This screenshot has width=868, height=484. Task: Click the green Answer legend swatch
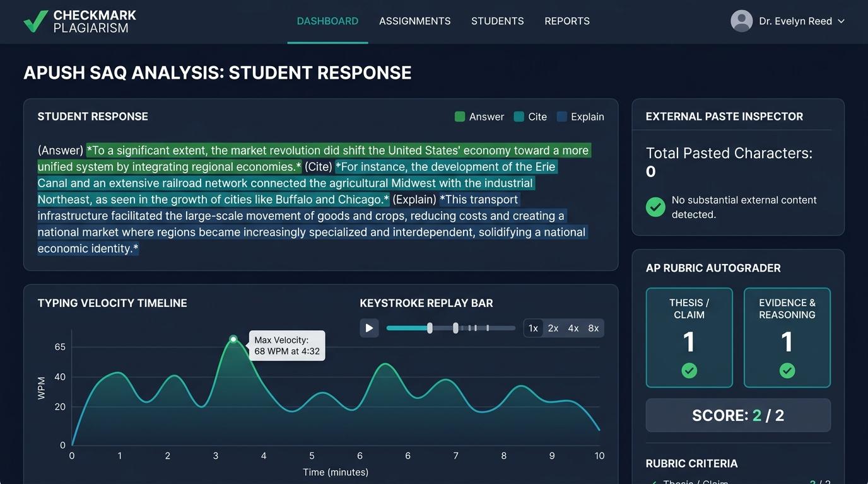[x=460, y=117]
